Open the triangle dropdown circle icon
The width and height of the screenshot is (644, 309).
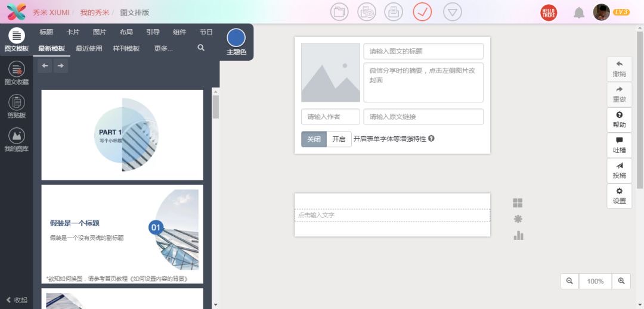pyautogui.click(x=452, y=12)
